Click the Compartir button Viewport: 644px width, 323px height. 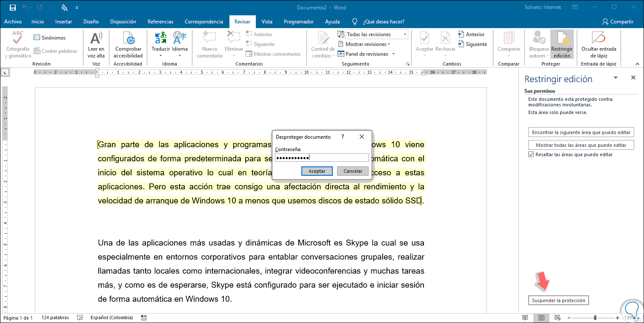(618, 22)
